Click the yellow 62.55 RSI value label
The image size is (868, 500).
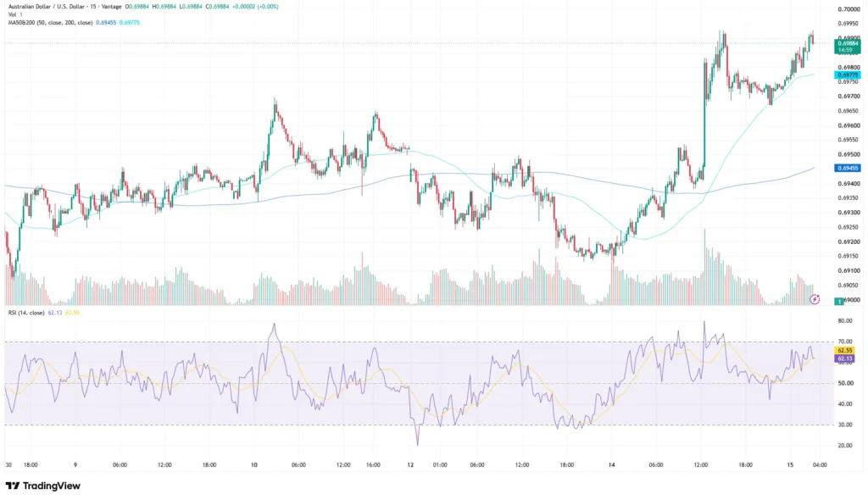[x=845, y=351]
